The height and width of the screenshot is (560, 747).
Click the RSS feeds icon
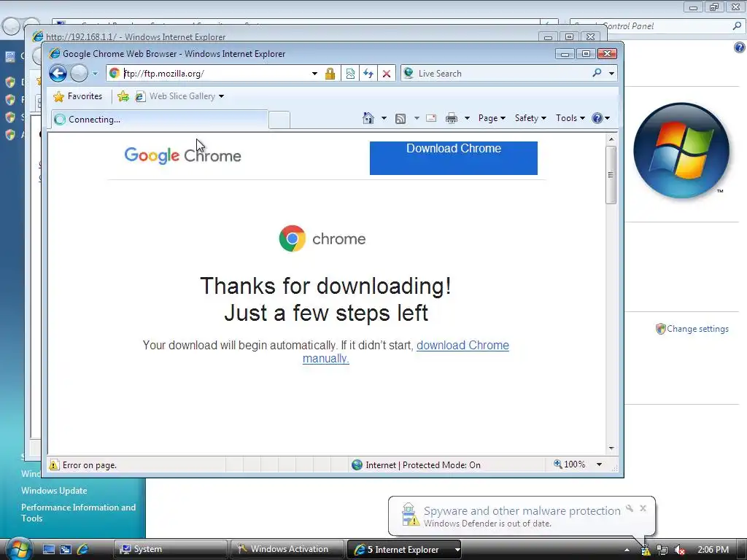point(400,118)
